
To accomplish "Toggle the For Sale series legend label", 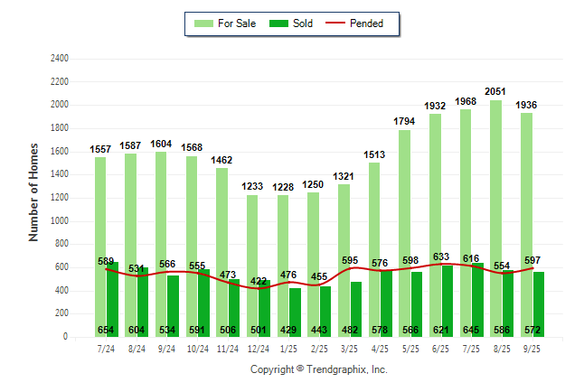I will click(x=237, y=23).
